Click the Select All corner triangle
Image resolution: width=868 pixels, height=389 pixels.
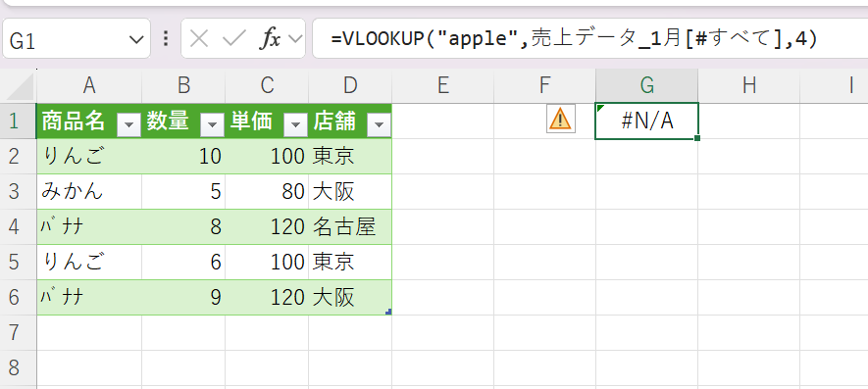tap(20, 87)
